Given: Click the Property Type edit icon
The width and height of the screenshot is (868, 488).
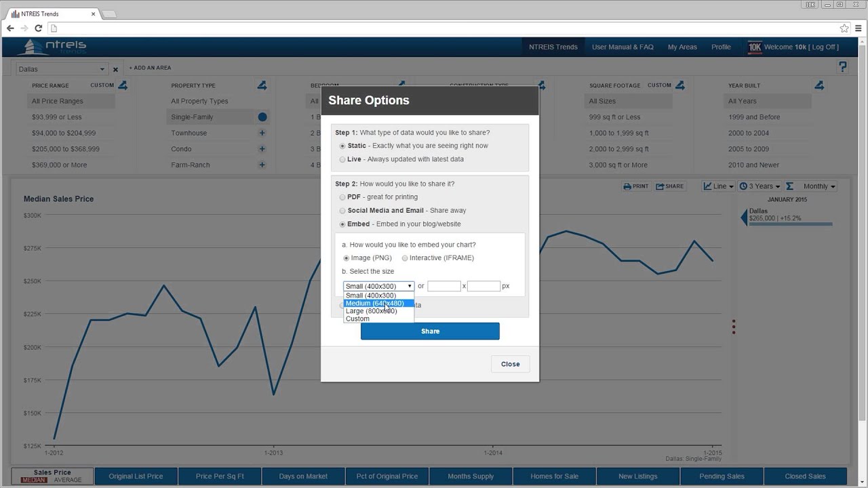Looking at the screenshot, I should (x=262, y=85).
